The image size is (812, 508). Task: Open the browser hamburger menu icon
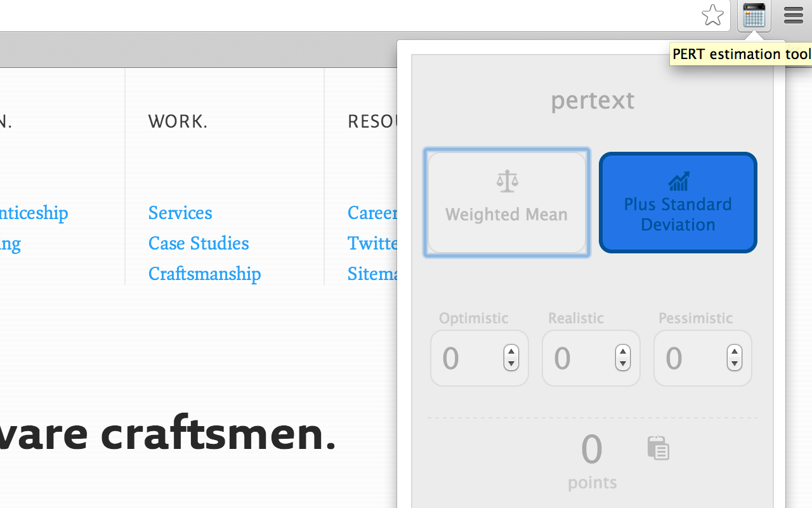[793, 15]
